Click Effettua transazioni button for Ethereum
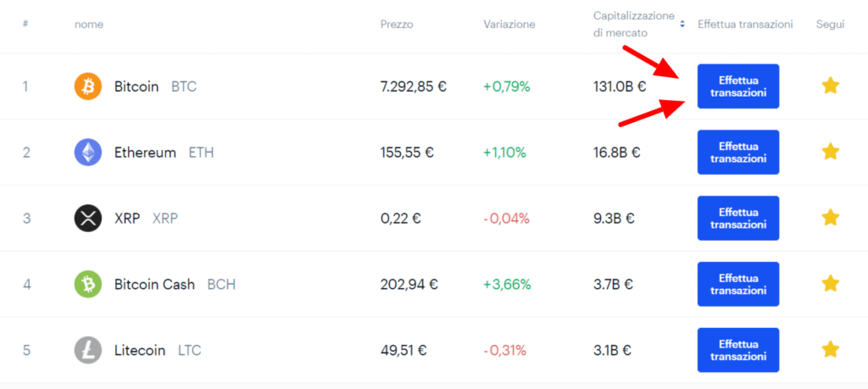 [x=738, y=153]
